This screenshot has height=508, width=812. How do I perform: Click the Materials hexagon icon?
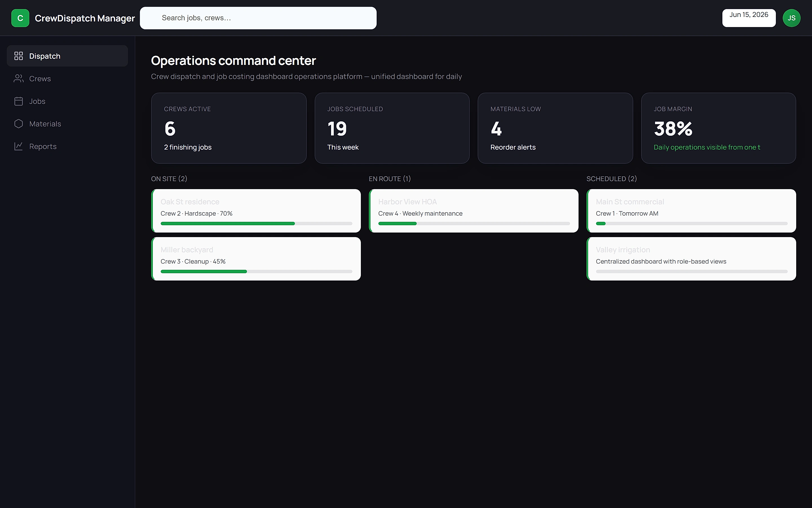[18, 124]
